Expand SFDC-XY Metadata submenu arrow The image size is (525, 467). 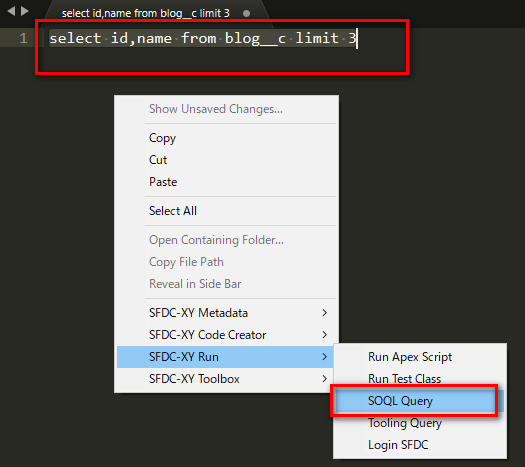coord(324,313)
